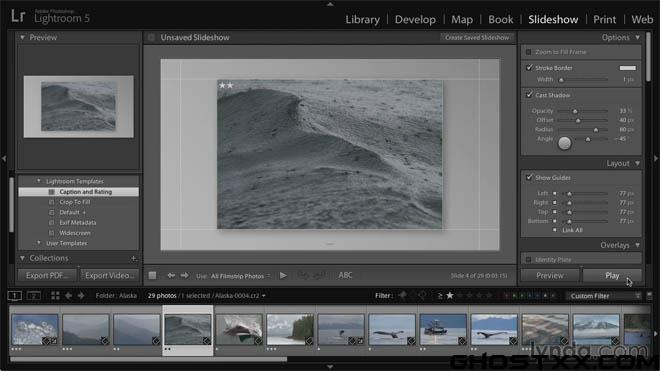Go back arrow in filmstrip bar
Viewport: 660px width, 371px height.
pyautogui.click(x=68, y=296)
